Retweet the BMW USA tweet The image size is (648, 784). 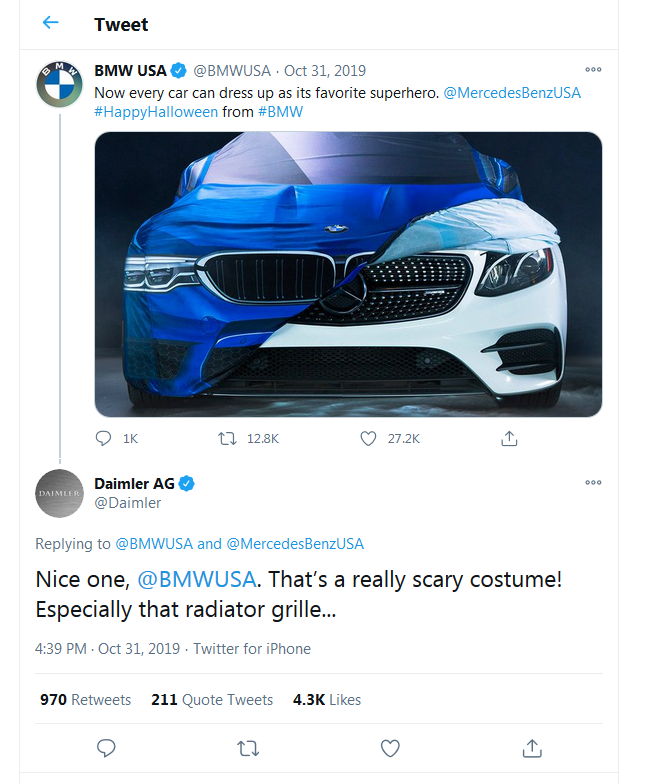(227, 438)
